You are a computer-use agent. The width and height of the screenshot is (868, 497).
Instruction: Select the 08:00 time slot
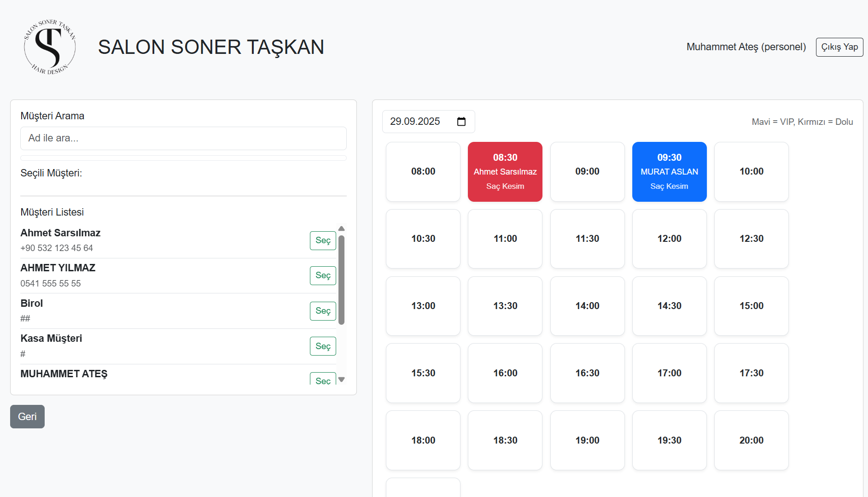point(423,171)
